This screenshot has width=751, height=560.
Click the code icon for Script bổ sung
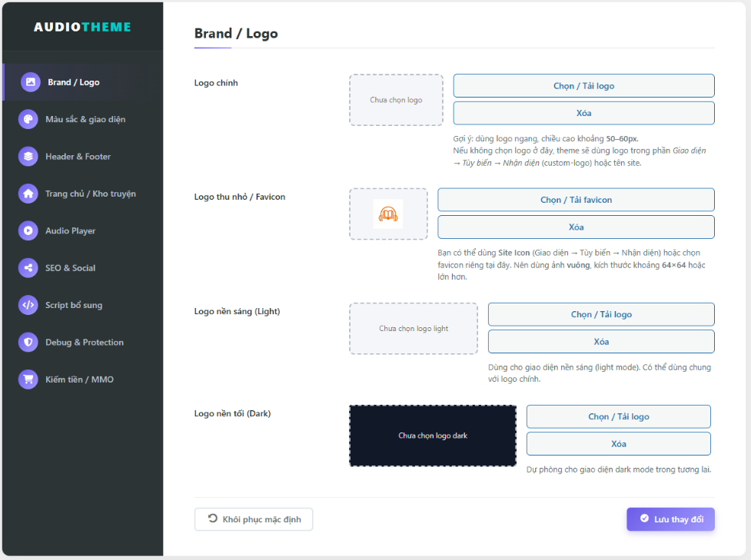coord(28,305)
